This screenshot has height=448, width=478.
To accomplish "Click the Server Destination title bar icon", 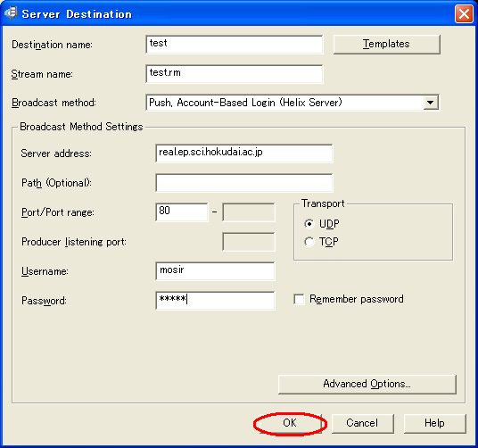I will click(11, 13).
